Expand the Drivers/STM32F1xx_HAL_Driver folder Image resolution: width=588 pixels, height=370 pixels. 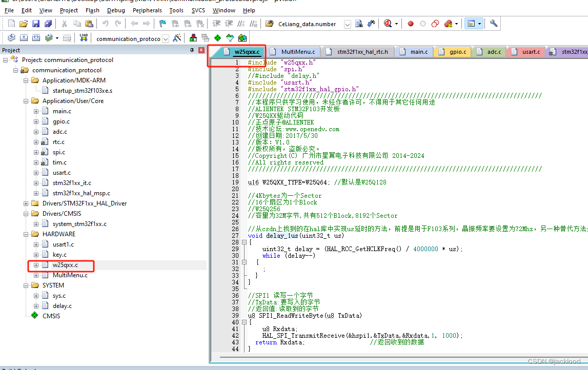point(26,203)
